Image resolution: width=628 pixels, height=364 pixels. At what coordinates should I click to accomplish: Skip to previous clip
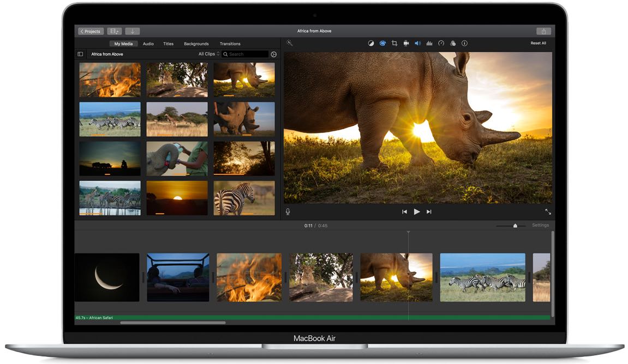coord(404,211)
